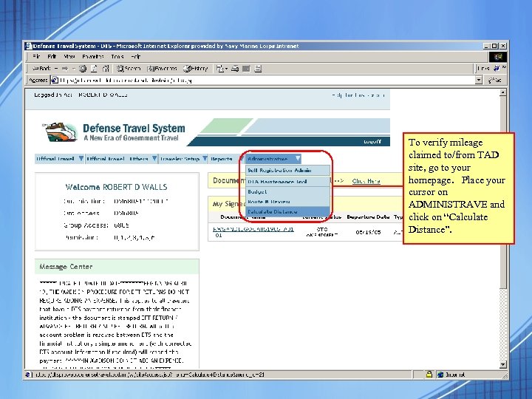Open the Tools menu

click(x=117, y=57)
